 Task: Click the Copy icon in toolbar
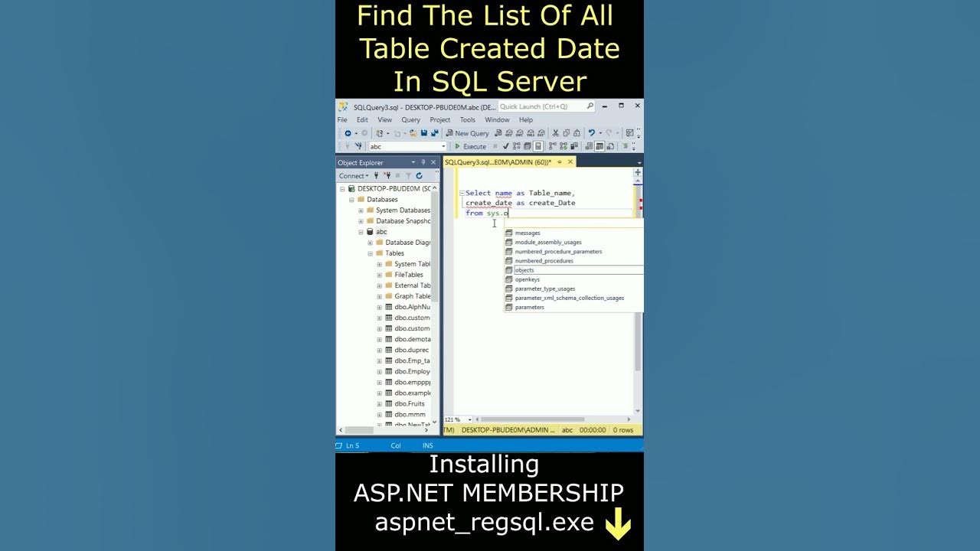(567, 133)
